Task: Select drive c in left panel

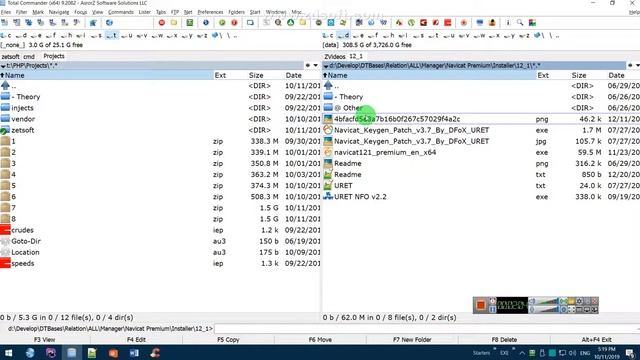Action: (x=6, y=36)
